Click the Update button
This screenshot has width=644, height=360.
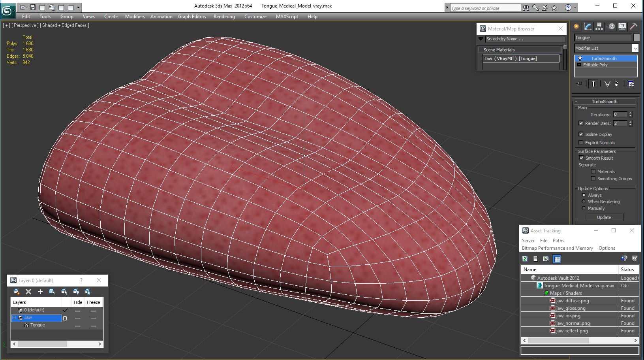click(x=604, y=217)
